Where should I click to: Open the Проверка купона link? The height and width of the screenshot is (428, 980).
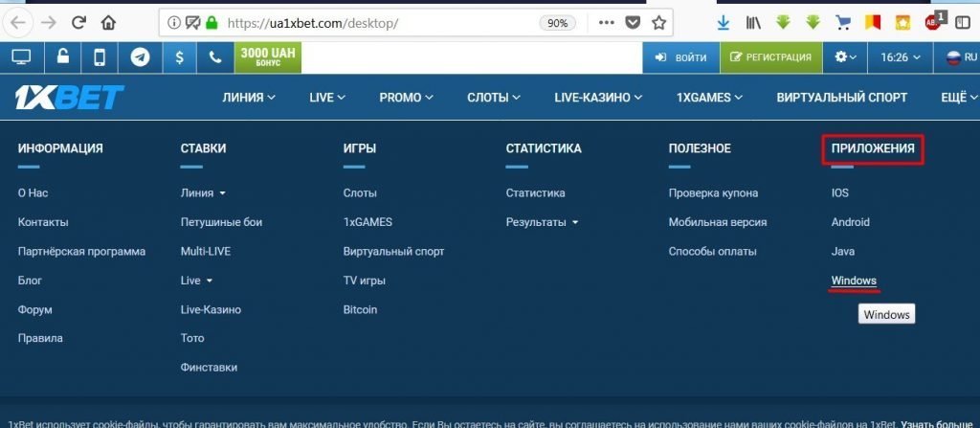click(x=713, y=192)
